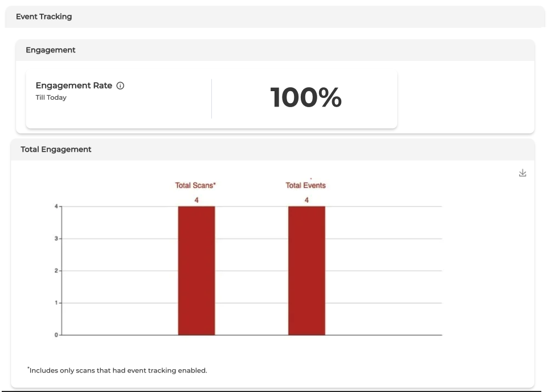Click the y-axis label 2
The width and height of the screenshot is (548, 392).
(x=56, y=271)
